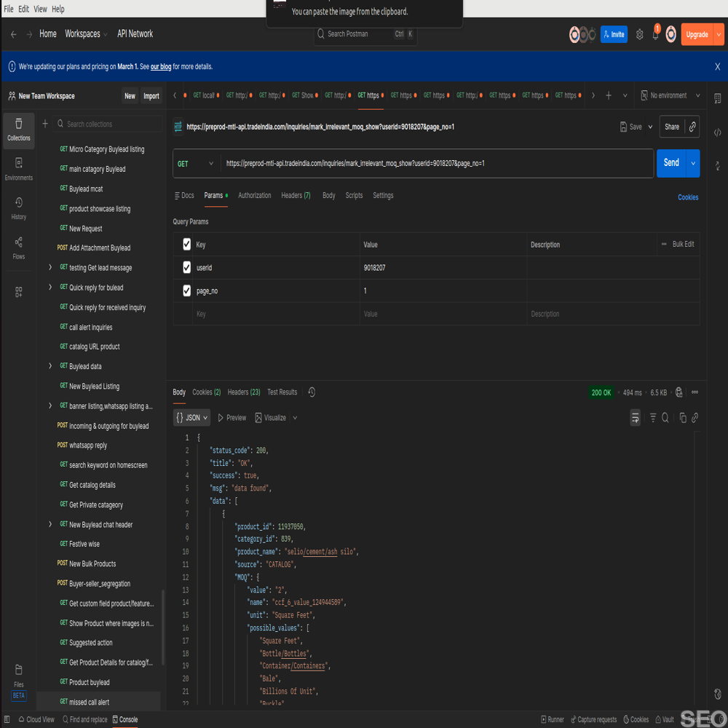The image size is (728, 728).
Task: Click the 200 OK status badge
Action: click(601, 392)
